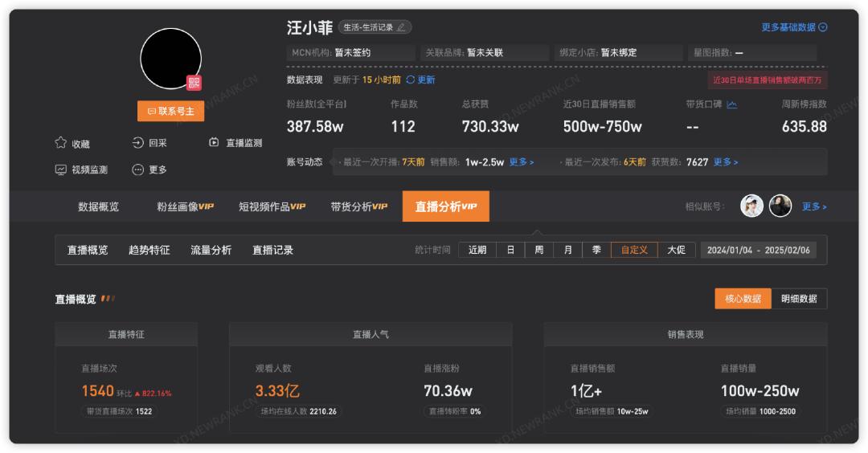Switch to 粉丝画像 tab
Image resolution: width=868 pixels, height=453 pixels.
(x=185, y=206)
